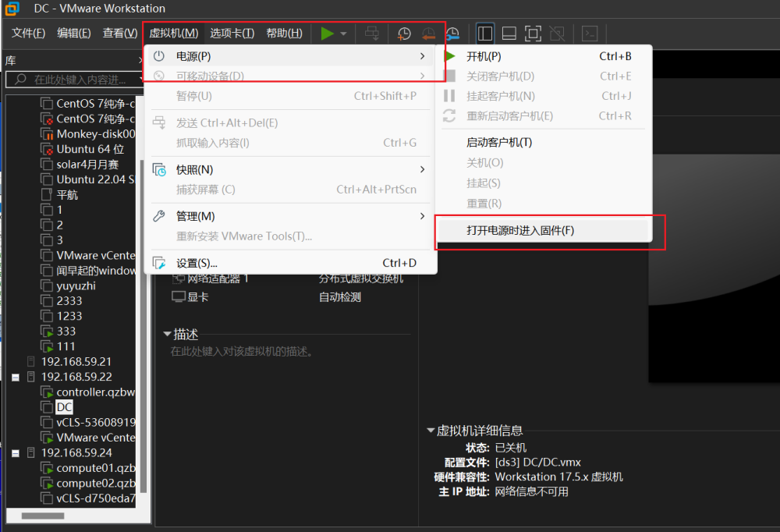Enter full screen mode icon
The image size is (780, 532).
[533, 34]
